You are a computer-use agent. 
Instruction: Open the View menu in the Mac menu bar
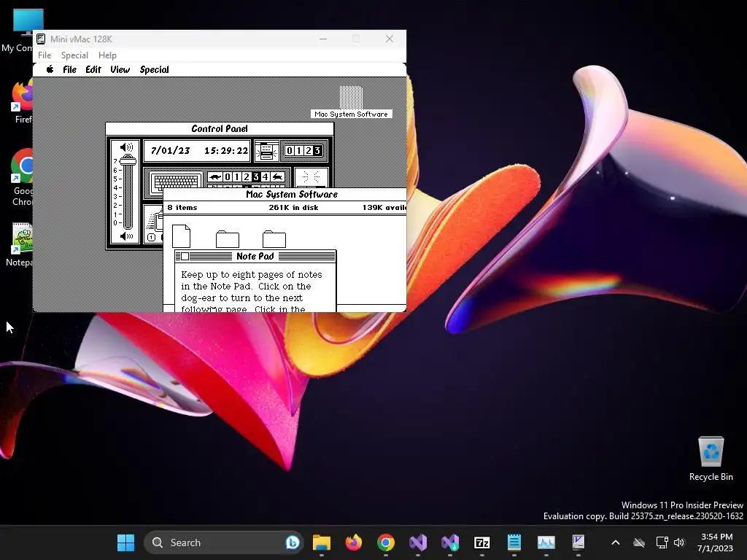tap(120, 69)
